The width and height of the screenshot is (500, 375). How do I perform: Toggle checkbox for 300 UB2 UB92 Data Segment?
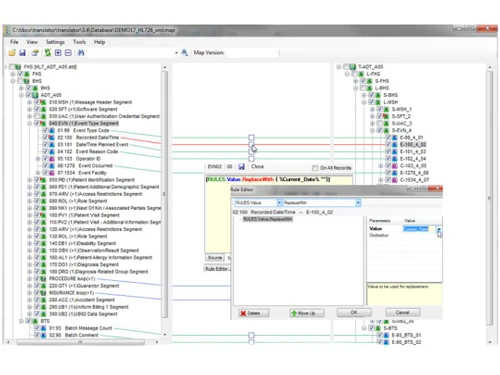37,314
